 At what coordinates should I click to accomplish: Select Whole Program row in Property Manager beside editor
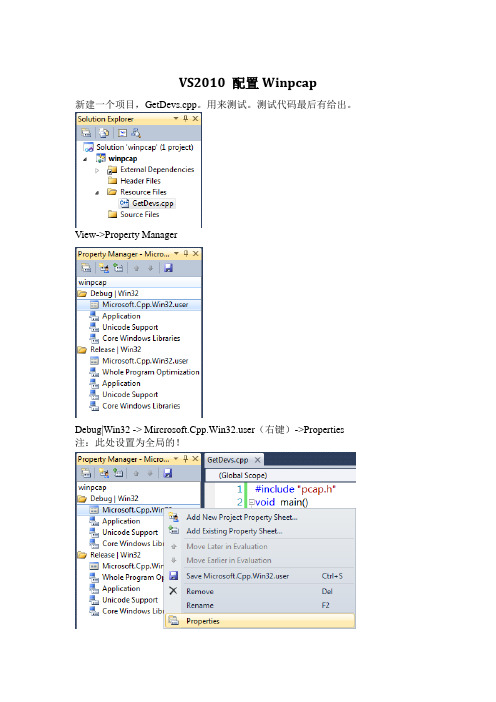127,578
